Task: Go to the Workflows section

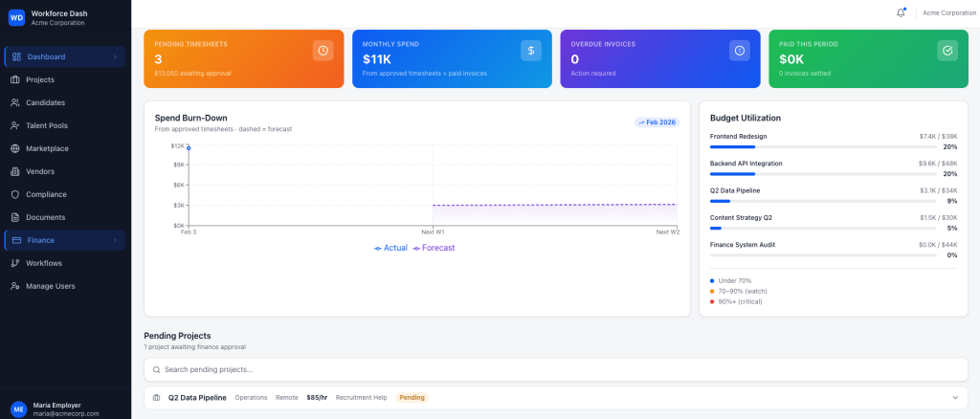Action: [x=44, y=263]
